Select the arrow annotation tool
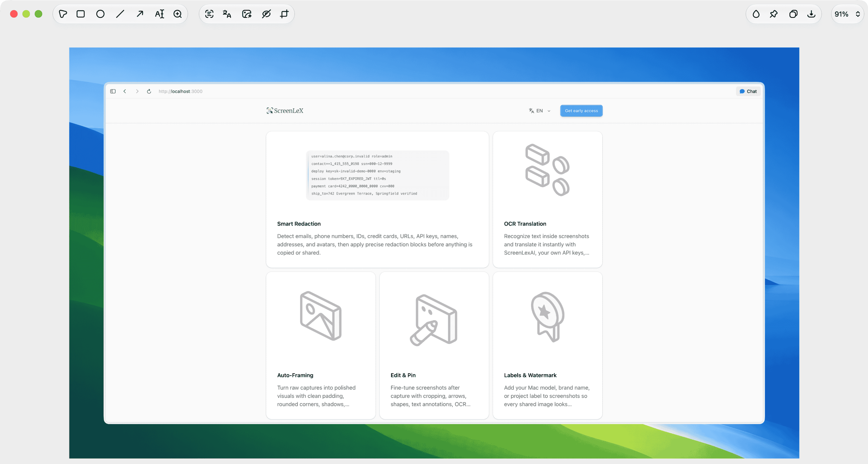The height and width of the screenshot is (464, 868). 140,14
